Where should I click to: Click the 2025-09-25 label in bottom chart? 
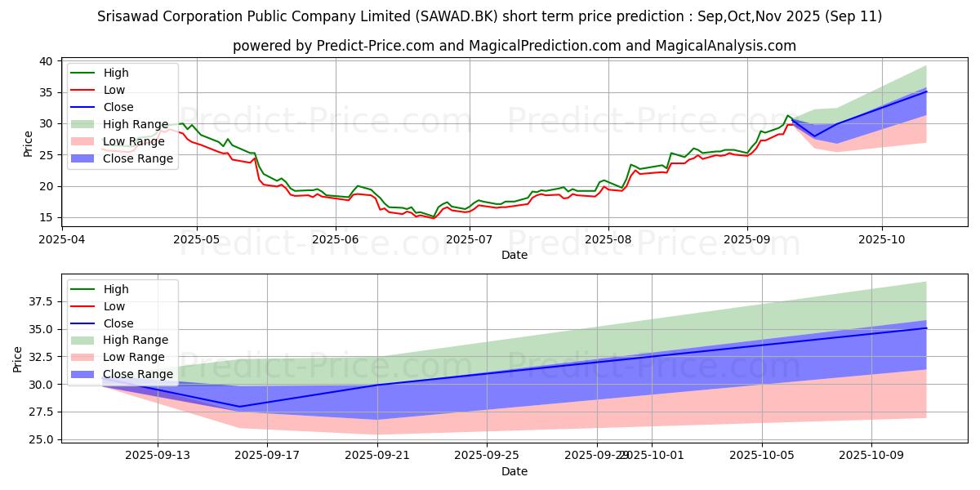click(488, 457)
